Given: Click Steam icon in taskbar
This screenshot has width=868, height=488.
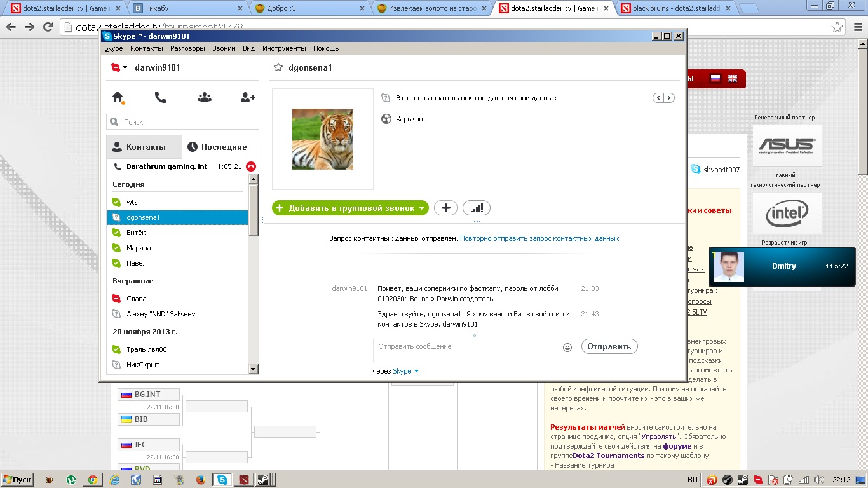Looking at the screenshot, I should click(262, 480).
